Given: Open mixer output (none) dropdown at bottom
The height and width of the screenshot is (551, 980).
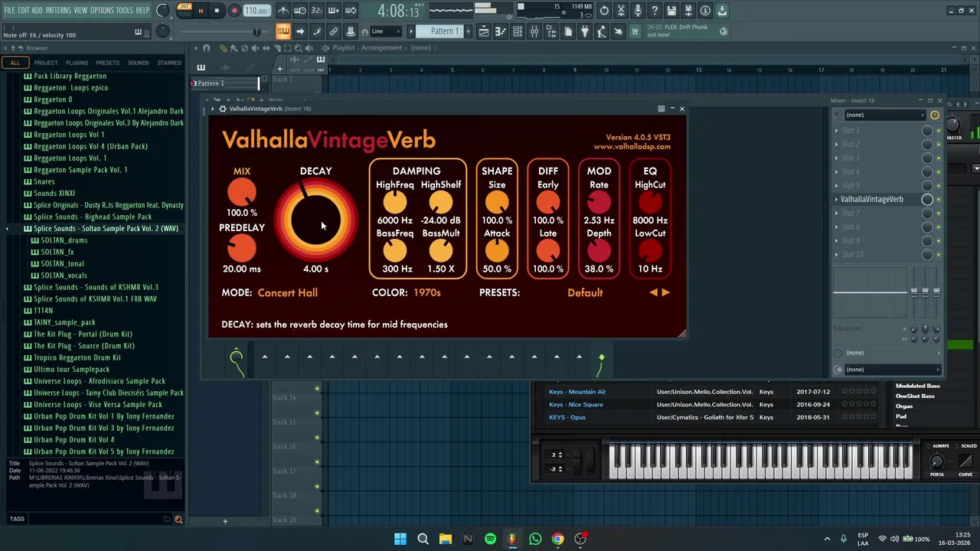Looking at the screenshot, I should tap(892, 370).
